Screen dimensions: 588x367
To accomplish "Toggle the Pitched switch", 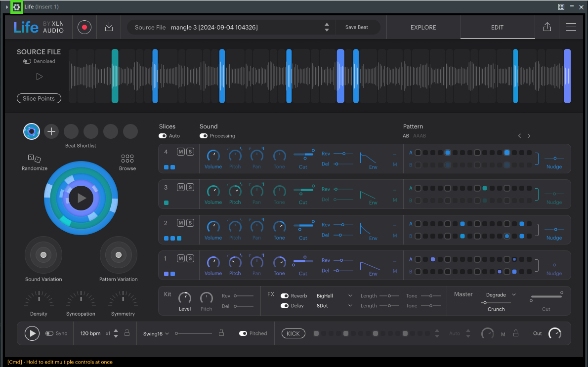I will coord(243,333).
